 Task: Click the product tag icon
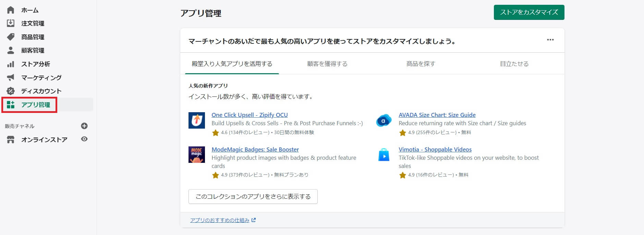pyautogui.click(x=11, y=37)
